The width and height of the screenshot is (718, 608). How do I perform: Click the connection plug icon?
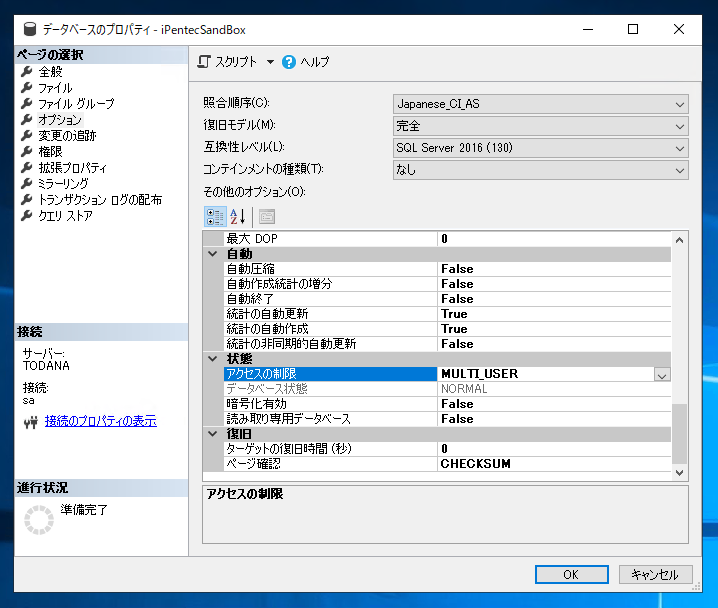click(x=31, y=422)
